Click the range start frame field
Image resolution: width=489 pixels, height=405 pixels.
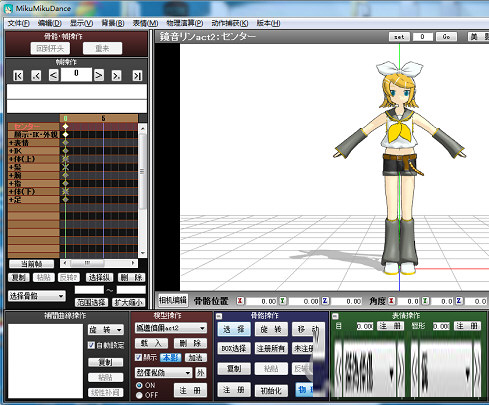pyautogui.click(x=89, y=290)
